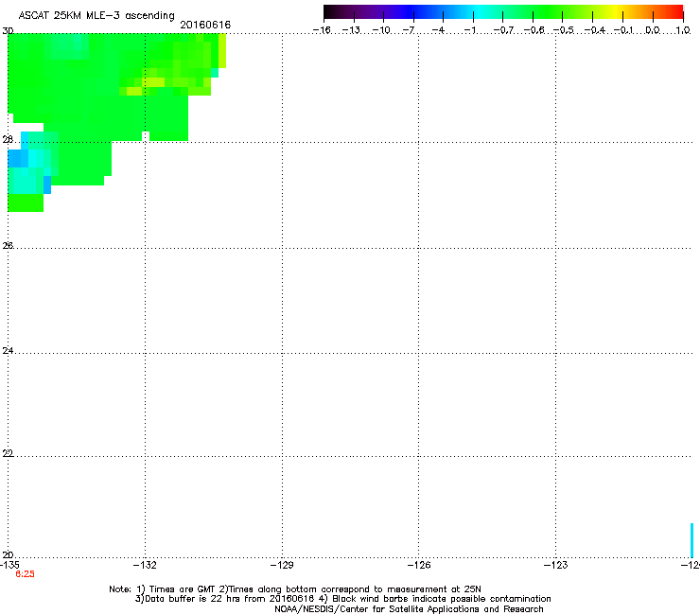700x615 pixels.
Task: Click the note line about times being GMT
Action: pyautogui.click(x=295, y=589)
